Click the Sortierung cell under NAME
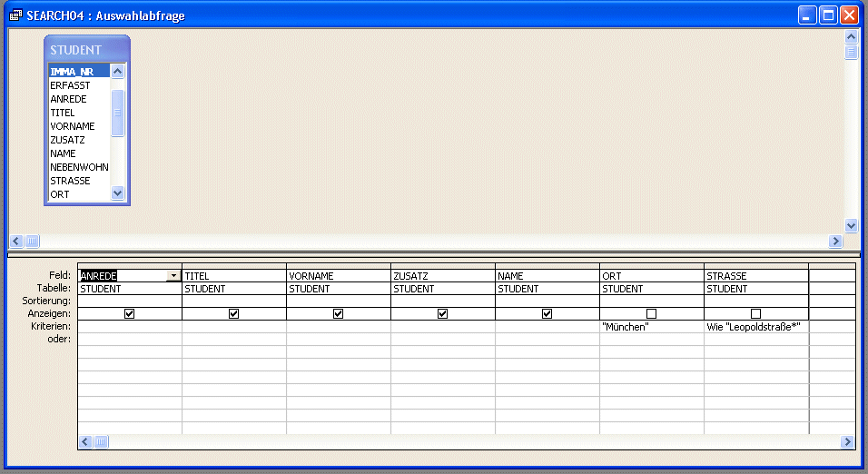The width and height of the screenshot is (868, 474). (547, 301)
